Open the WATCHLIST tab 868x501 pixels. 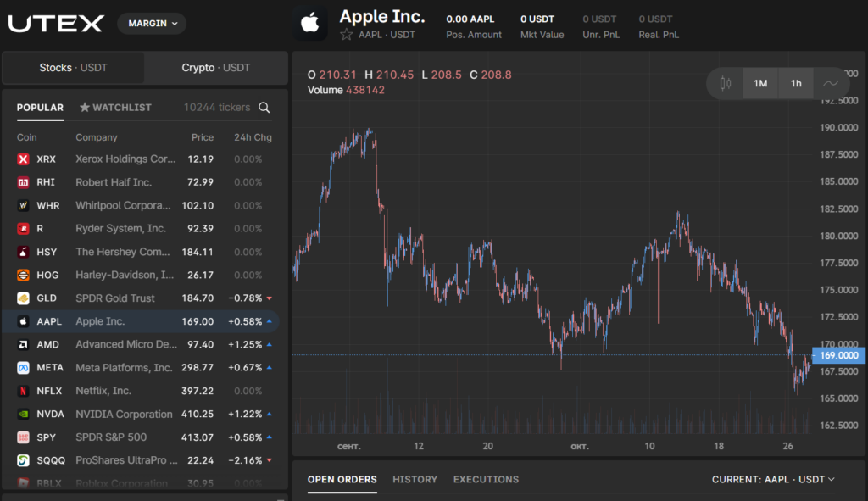115,108
